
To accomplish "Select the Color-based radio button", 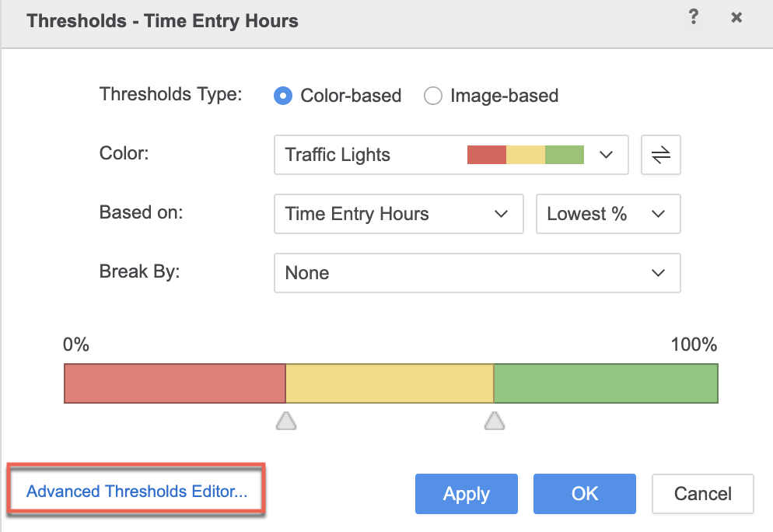I will coord(283,96).
